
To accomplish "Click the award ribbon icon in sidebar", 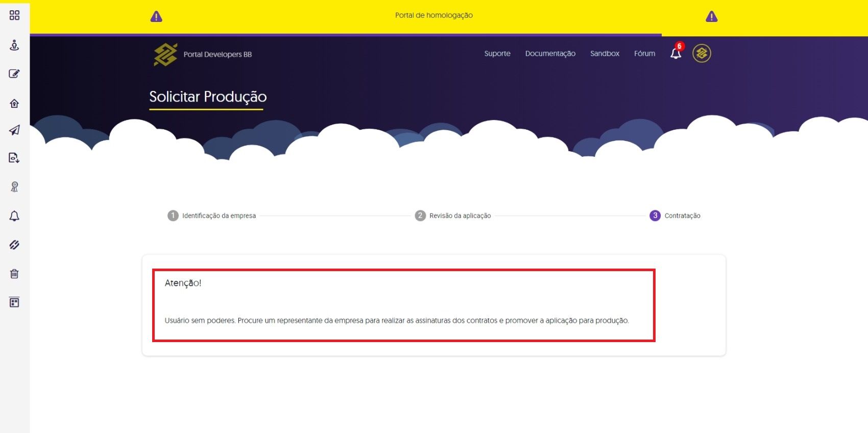I will coord(14,187).
